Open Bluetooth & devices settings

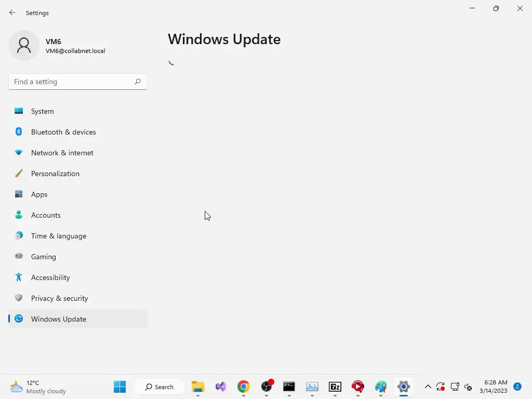tap(78, 132)
